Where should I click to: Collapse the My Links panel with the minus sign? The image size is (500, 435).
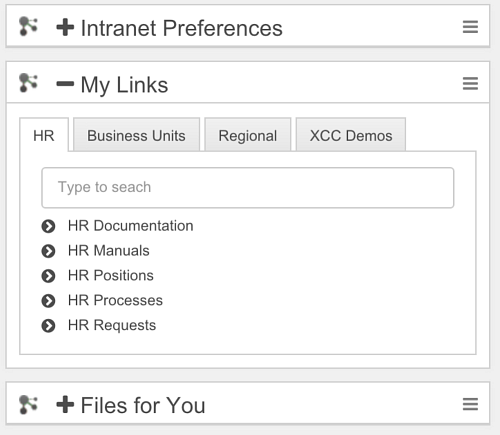[x=65, y=84]
